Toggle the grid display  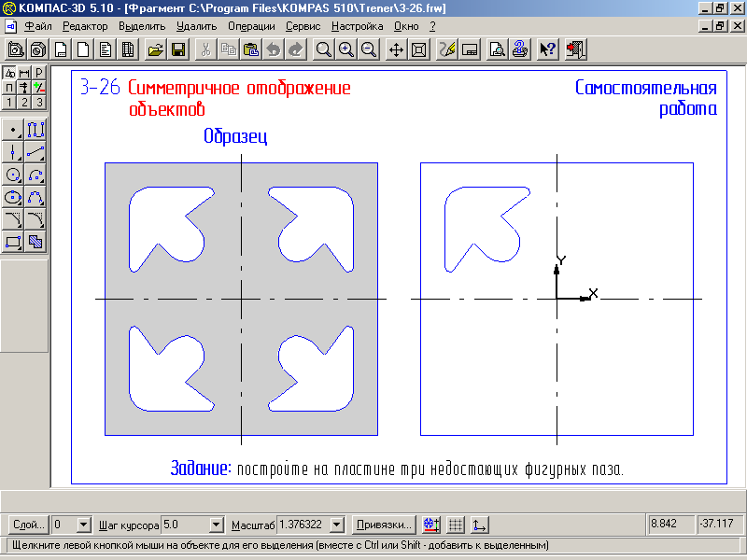[x=456, y=525]
